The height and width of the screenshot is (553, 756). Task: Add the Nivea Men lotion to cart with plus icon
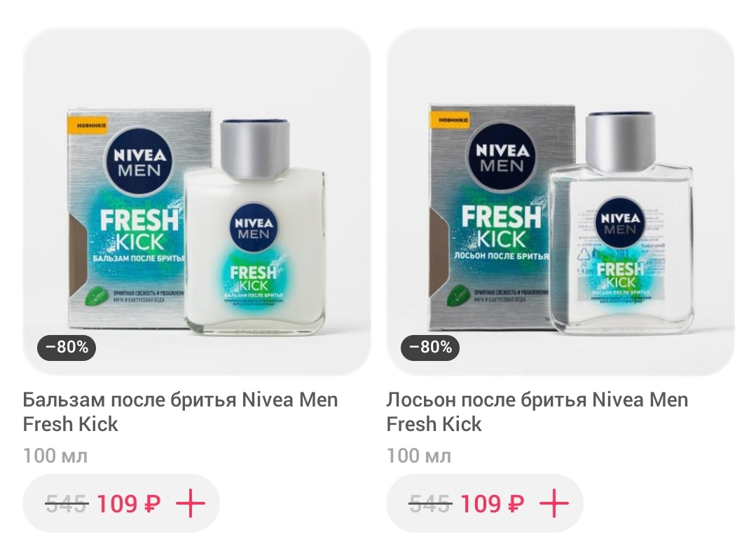[554, 503]
